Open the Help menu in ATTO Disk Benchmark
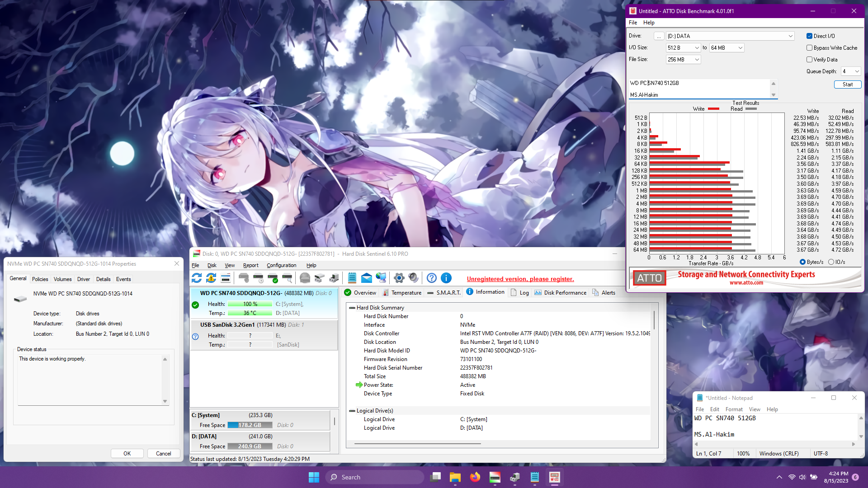Screen dimensions: 868x488 click(649, 23)
